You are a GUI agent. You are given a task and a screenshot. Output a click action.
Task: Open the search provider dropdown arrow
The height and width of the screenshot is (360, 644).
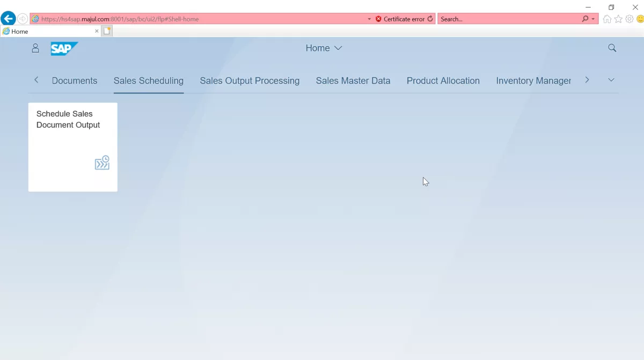(x=593, y=19)
